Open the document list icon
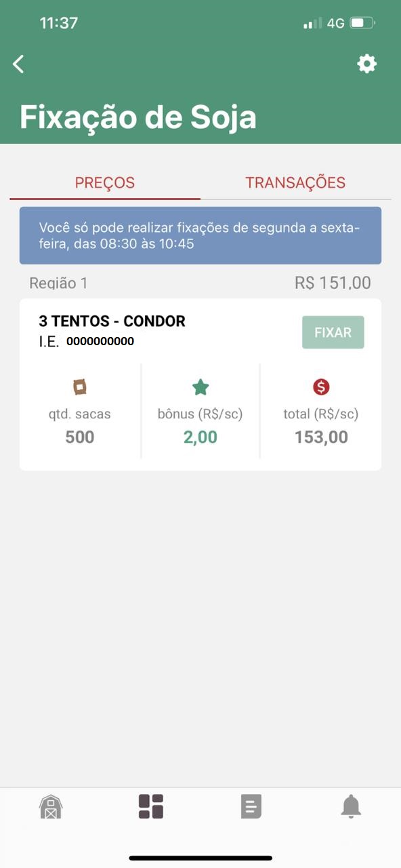The width and height of the screenshot is (401, 868). coord(251,806)
